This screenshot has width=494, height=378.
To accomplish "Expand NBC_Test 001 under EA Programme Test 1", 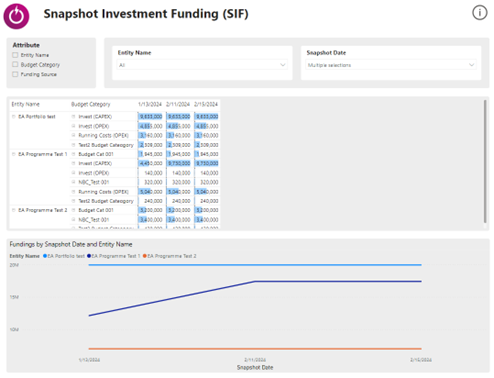I will coord(73,182).
